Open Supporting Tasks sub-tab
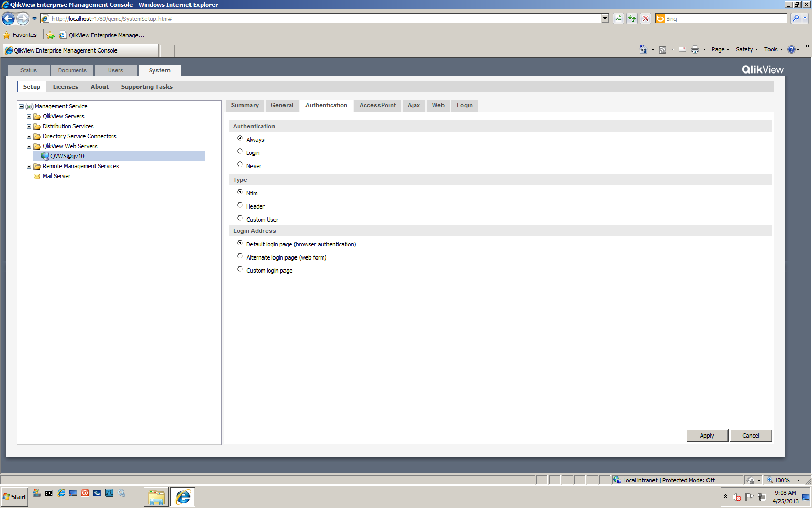The image size is (812, 508). [147, 87]
